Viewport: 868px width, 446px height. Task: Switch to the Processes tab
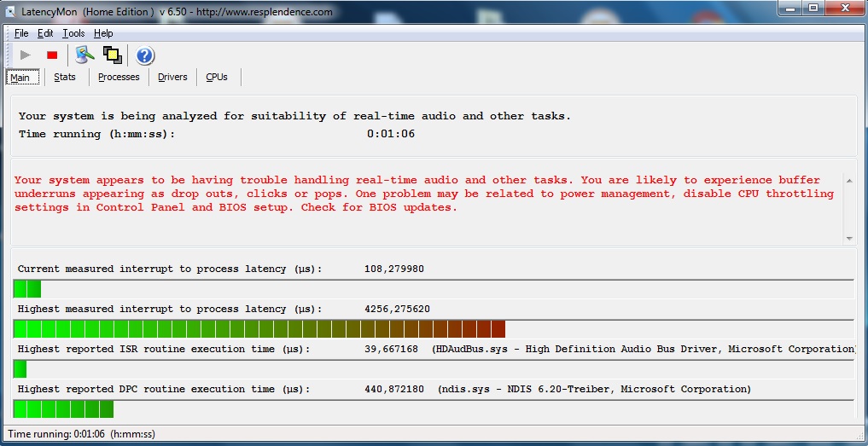[119, 77]
